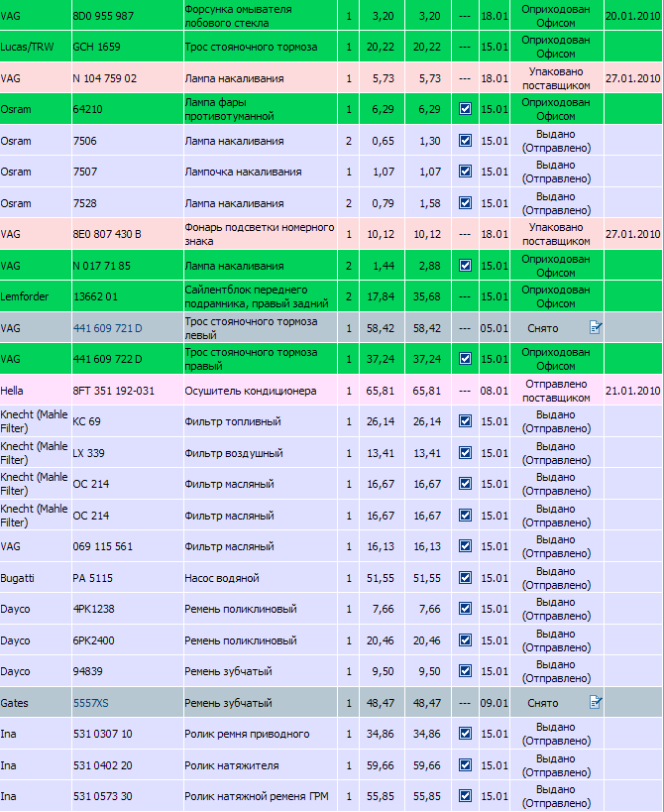Screen dimensions: 664x812
Task: Click description 'Насос водяной'
Action: click(222, 578)
